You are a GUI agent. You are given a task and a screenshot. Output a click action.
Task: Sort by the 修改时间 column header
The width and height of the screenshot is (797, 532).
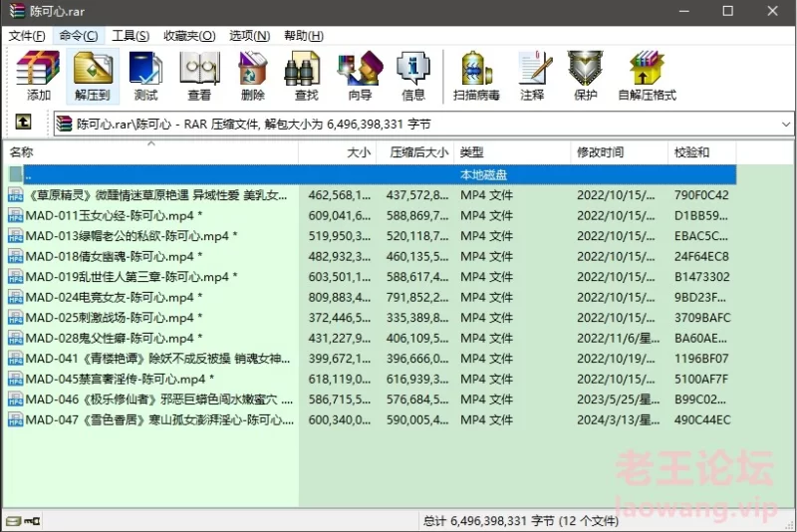pyautogui.click(x=619, y=151)
